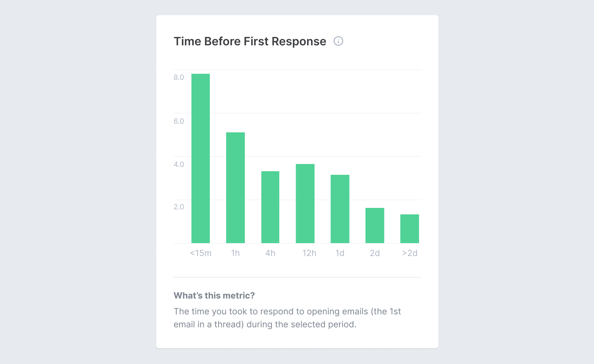Click the 6.0 y-axis gridline label
The height and width of the screenshot is (364, 594).
[x=178, y=121]
